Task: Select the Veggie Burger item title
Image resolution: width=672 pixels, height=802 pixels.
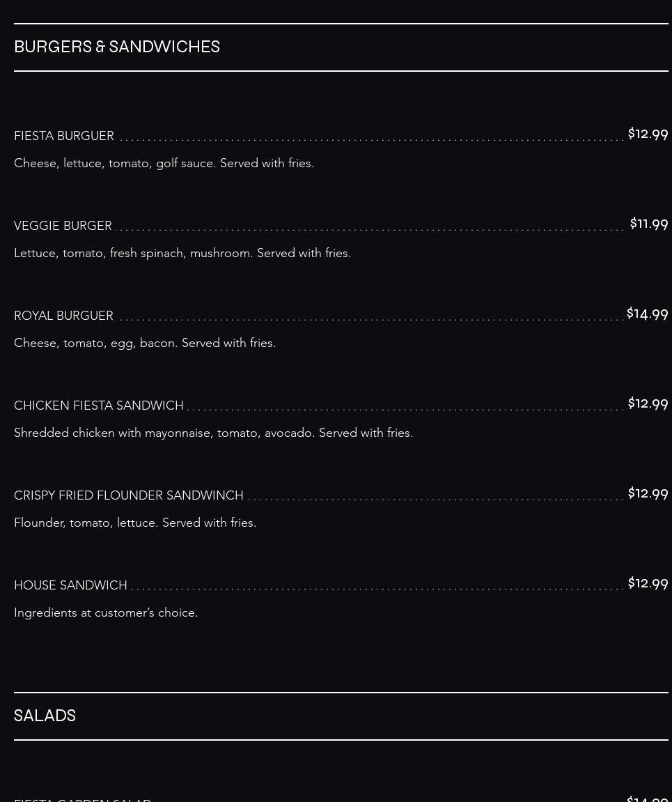Action: click(63, 226)
